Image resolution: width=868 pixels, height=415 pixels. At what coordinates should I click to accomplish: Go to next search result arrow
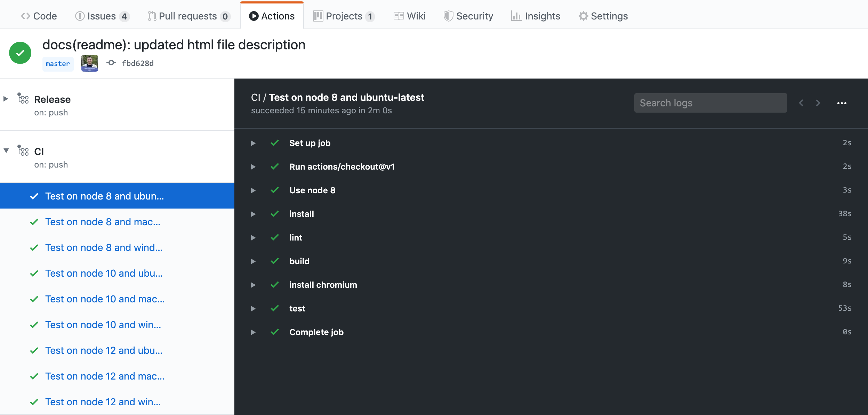pos(818,103)
